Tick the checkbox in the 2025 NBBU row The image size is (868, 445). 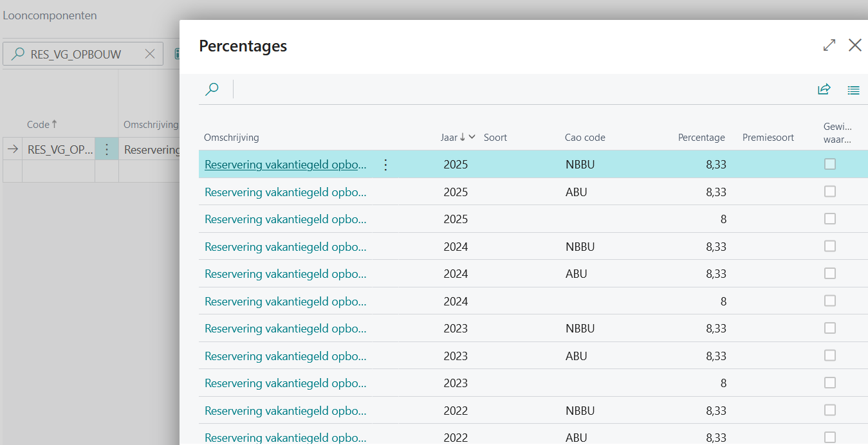(830, 165)
